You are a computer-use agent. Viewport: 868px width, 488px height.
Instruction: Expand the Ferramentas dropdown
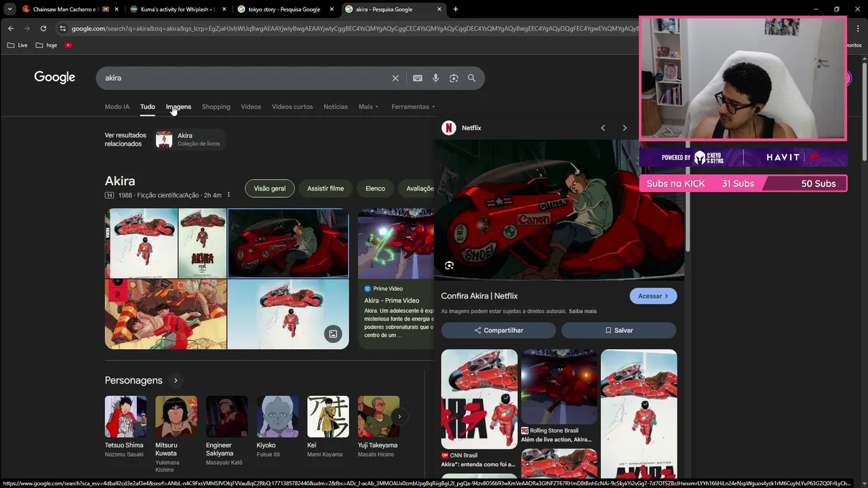(x=413, y=106)
